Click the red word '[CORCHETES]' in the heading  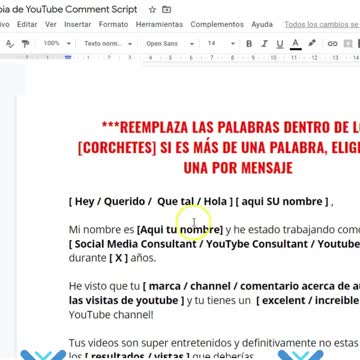coord(117,148)
